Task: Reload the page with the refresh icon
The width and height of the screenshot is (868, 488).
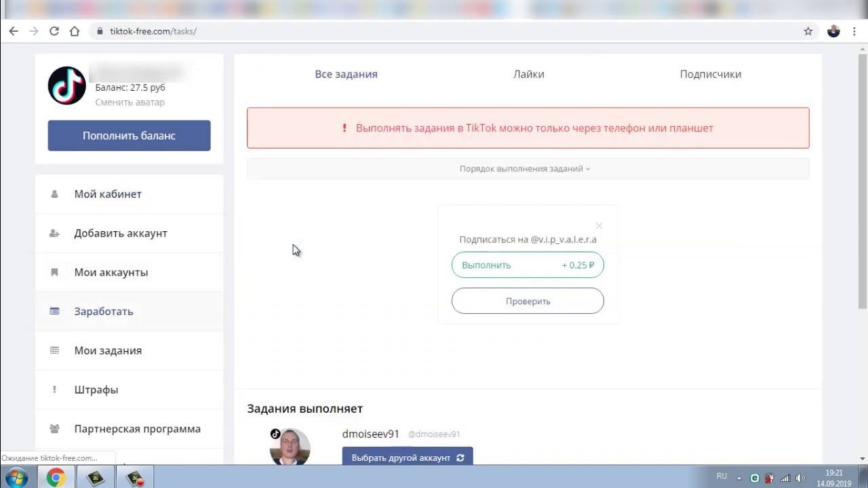Action: pos(54,31)
